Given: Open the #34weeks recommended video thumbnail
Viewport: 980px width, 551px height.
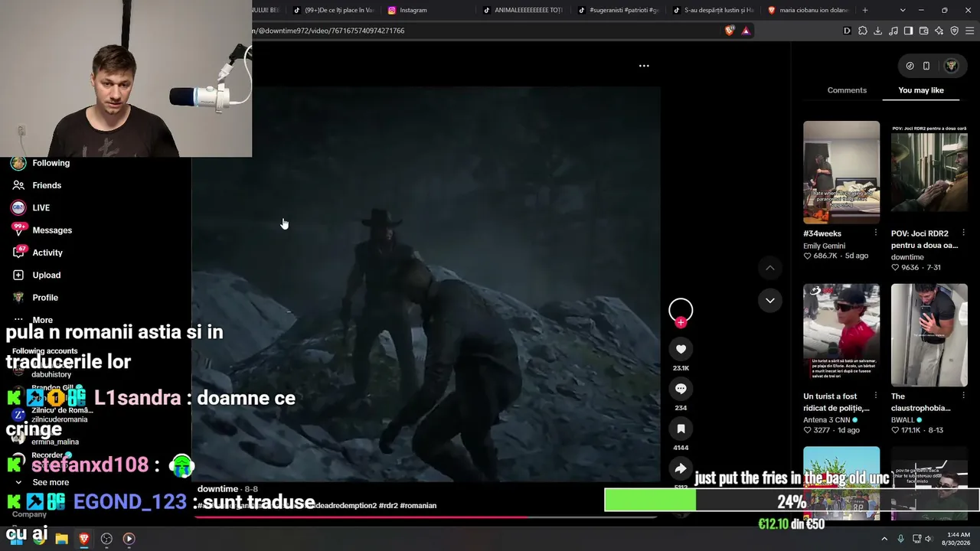Looking at the screenshot, I should coord(841,172).
